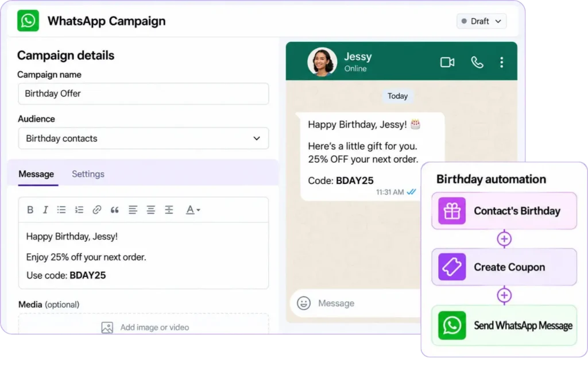588x366 pixels.
Task: Switch to the Message tab
Action: [x=36, y=174]
